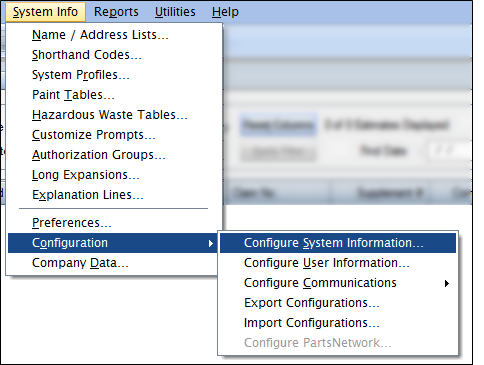Open Authorization Groups entry
This screenshot has width=484, height=365.
115,155
